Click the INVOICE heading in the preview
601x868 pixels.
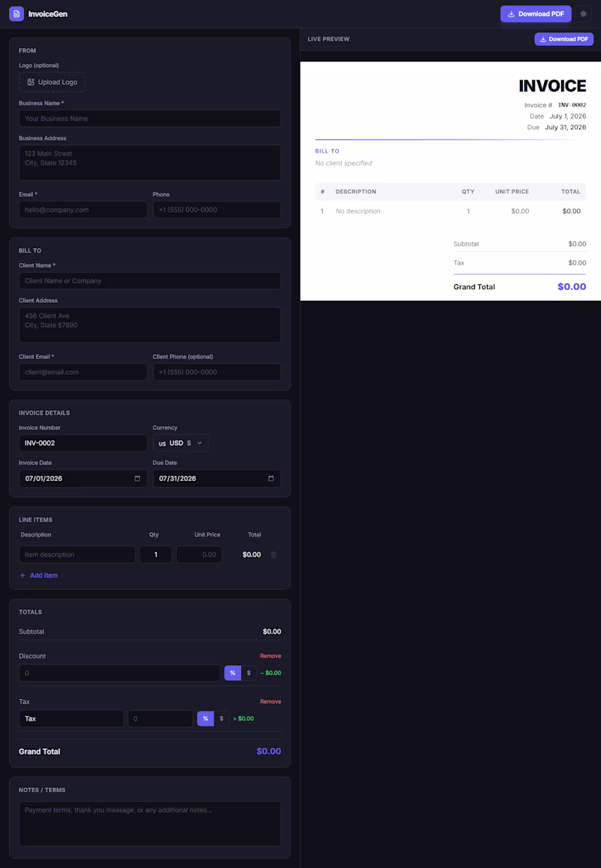tap(552, 86)
